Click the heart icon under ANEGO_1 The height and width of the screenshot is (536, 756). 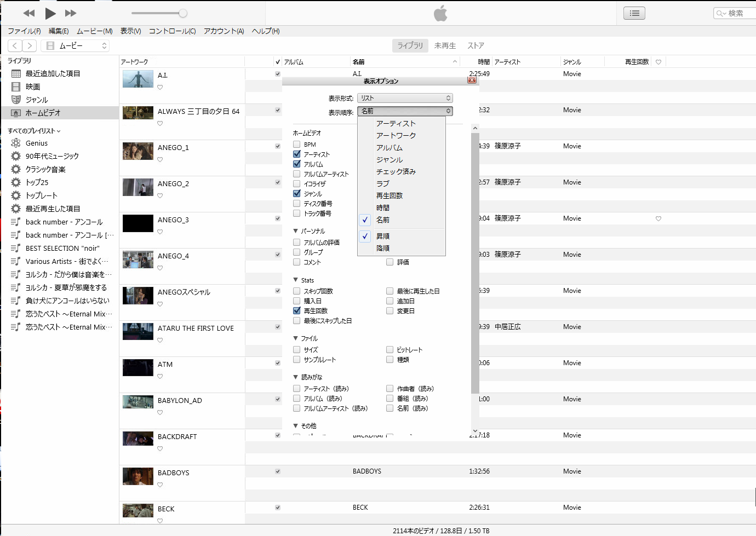[x=160, y=160]
